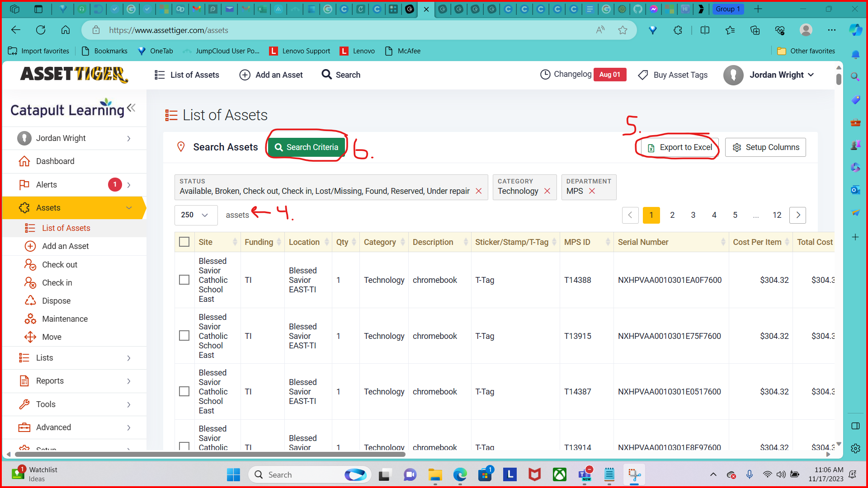Sort table by Cost Per Item column

(x=761, y=242)
